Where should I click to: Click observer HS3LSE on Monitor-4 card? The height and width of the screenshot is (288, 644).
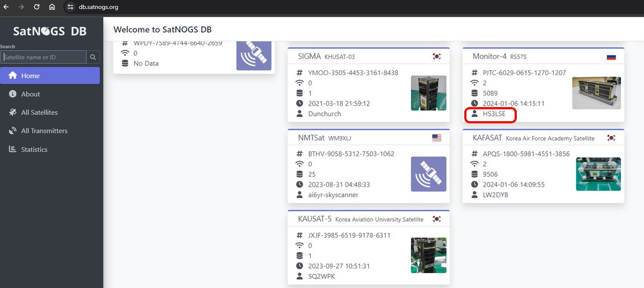(494, 114)
